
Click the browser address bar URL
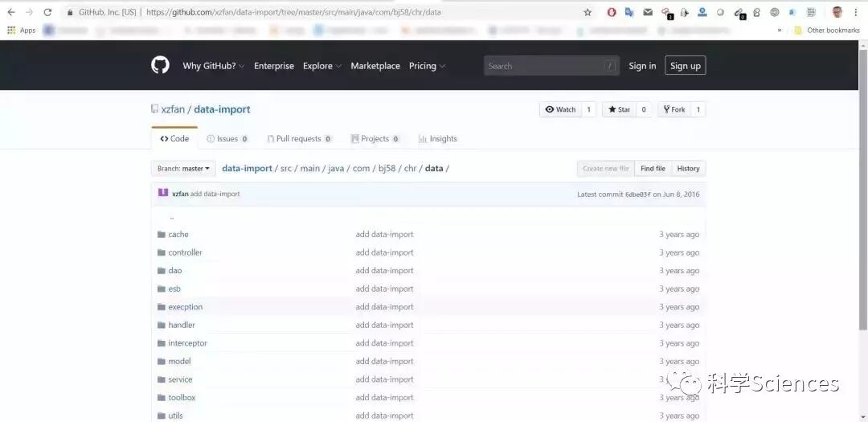click(294, 12)
